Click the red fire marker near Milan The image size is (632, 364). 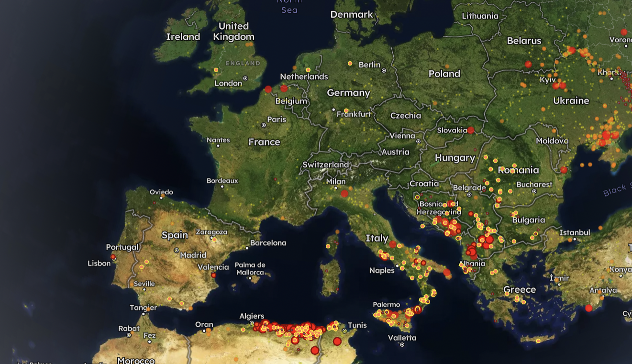click(344, 193)
